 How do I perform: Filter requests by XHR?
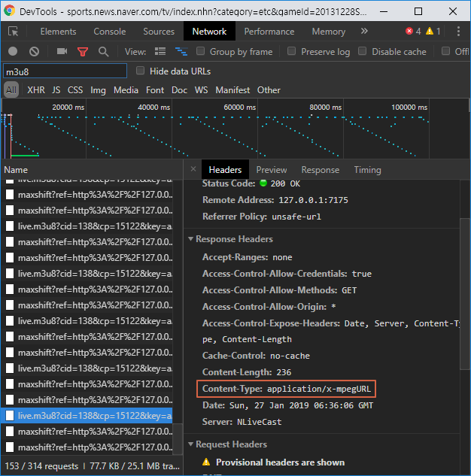[x=36, y=90]
